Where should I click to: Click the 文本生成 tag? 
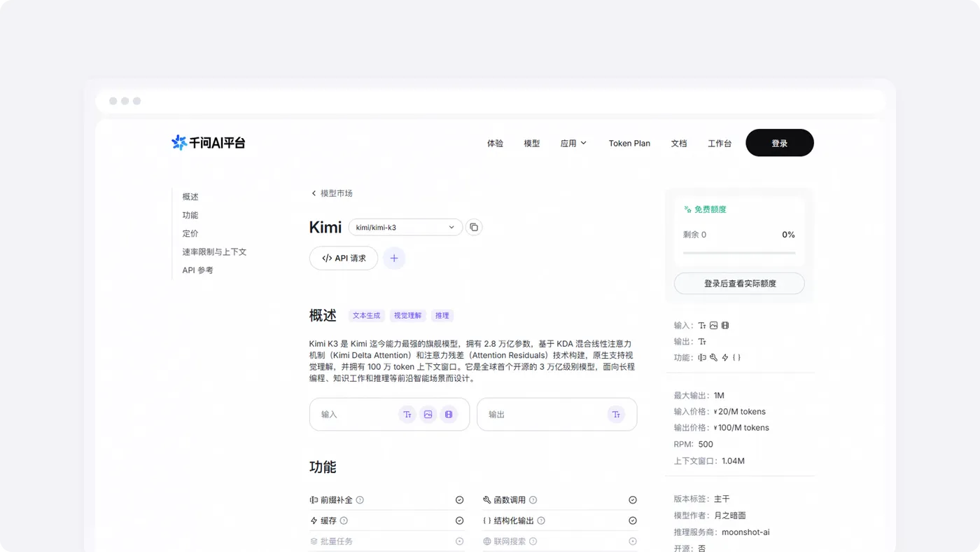tap(366, 316)
